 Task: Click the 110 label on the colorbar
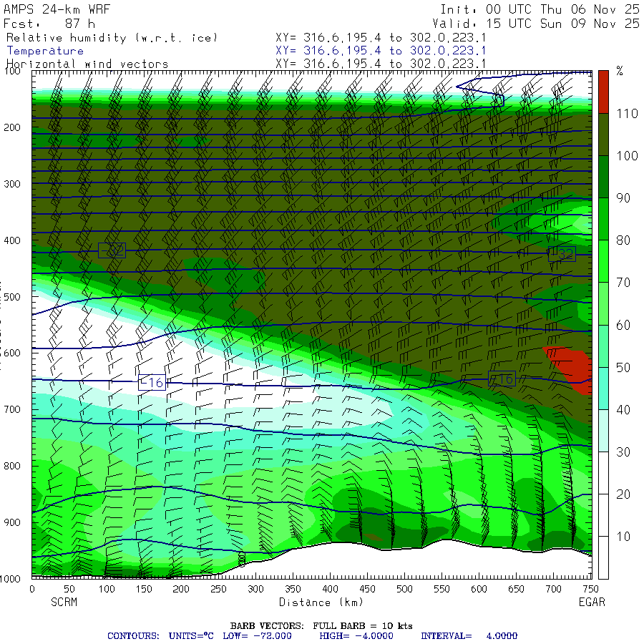click(x=627, y=113)
